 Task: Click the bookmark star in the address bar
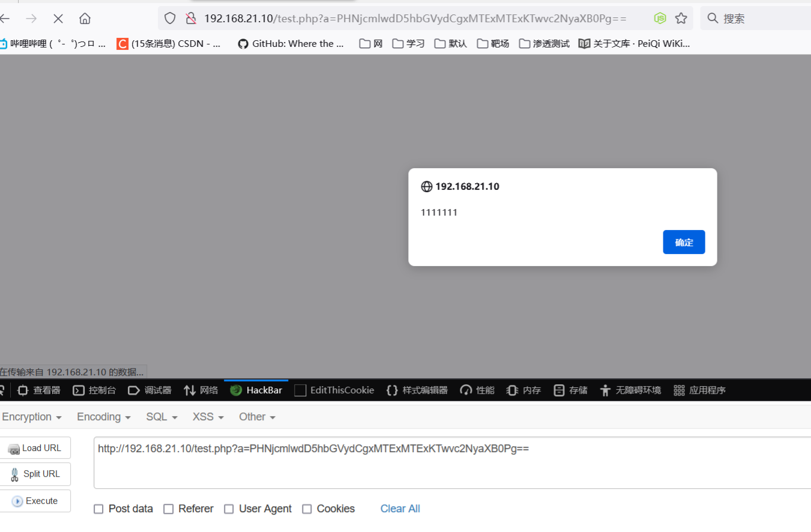coord(681,18)
